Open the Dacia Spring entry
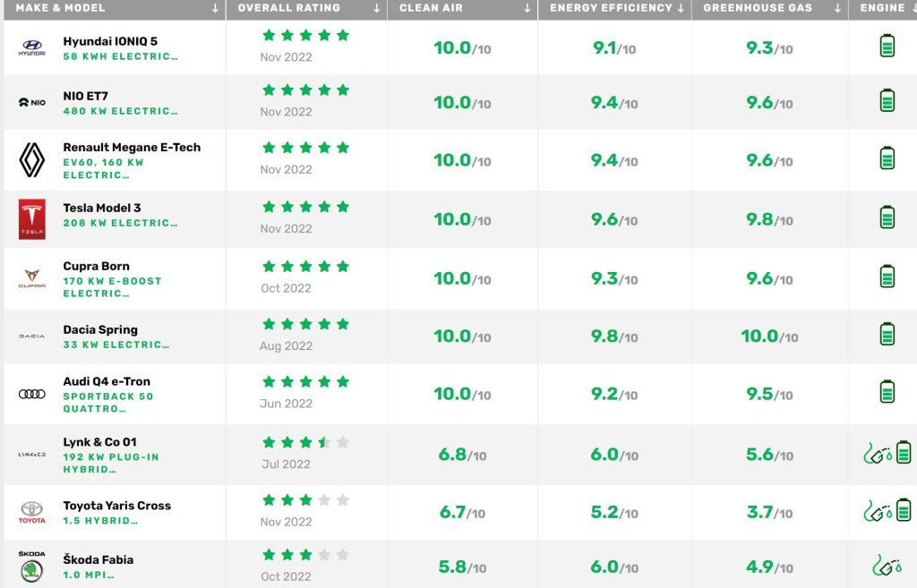Viewport: 917px width, 588px height. coord(100,329)
